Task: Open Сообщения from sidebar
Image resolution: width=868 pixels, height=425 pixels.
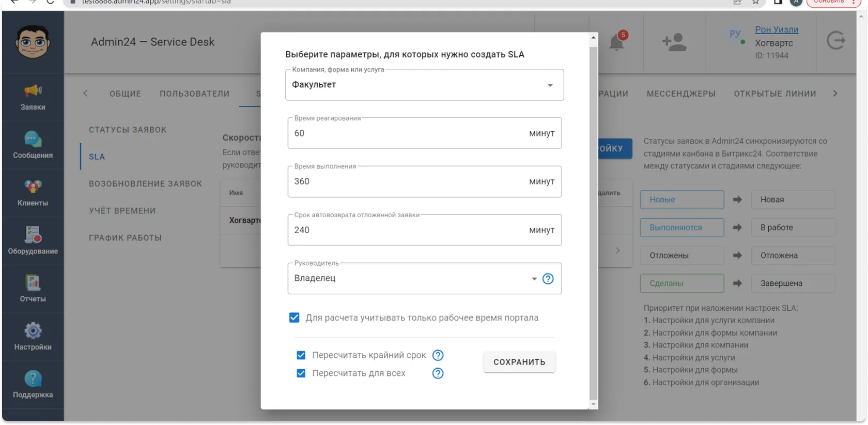Action: click(x=33, y=145)
